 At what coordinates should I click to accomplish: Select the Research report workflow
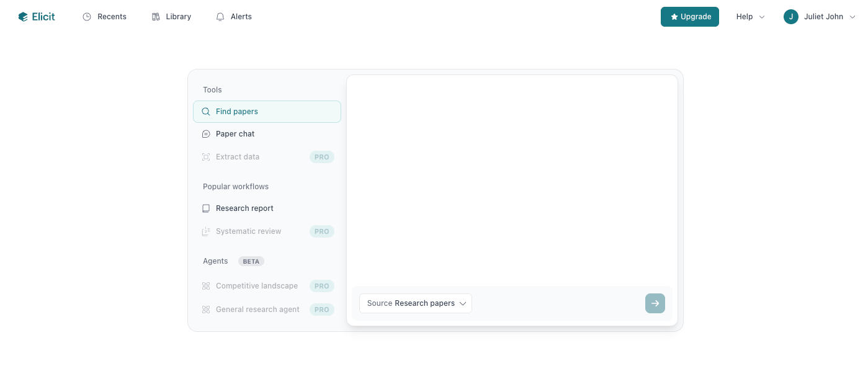244,208
